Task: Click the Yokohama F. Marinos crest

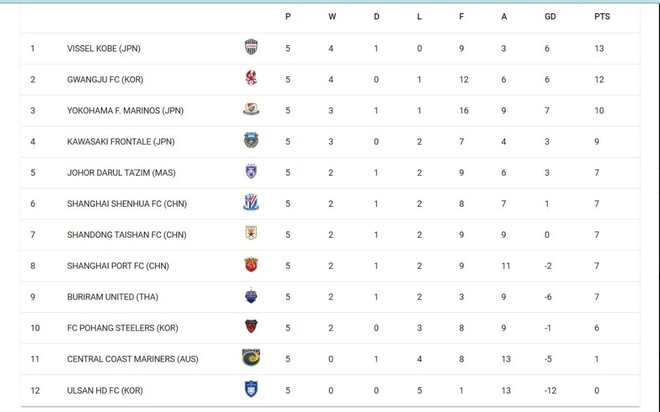Action: pyautogui.click(x=251, y=109)
